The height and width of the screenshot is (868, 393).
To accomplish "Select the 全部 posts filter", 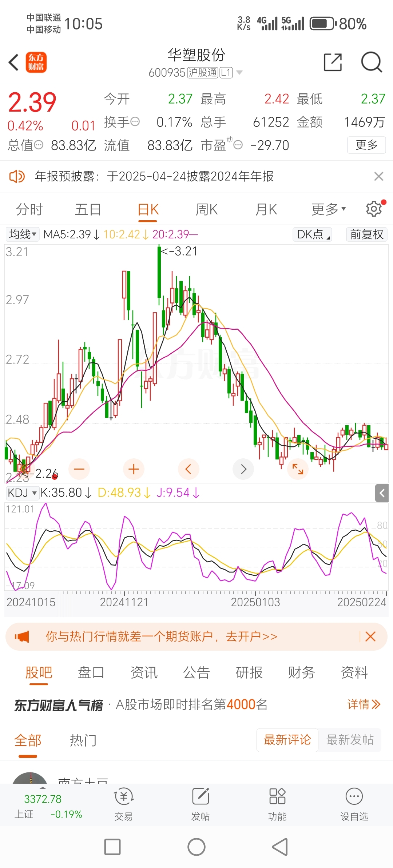I will point(28,740).
